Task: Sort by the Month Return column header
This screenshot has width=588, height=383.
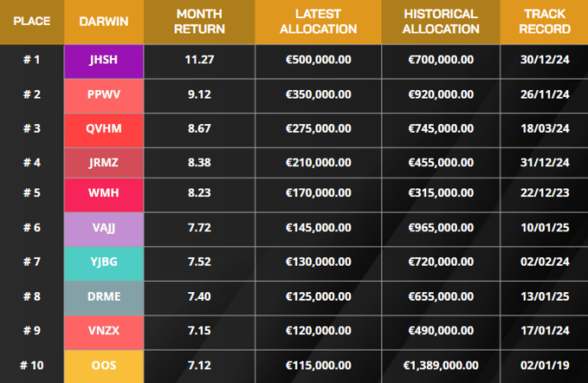Action: pos(199,22)
